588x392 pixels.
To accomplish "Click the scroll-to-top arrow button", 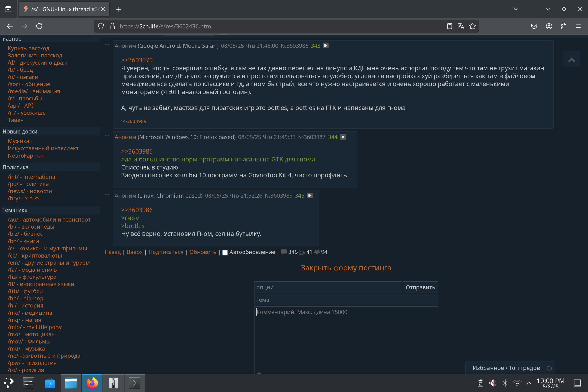I will coord(571,60).
